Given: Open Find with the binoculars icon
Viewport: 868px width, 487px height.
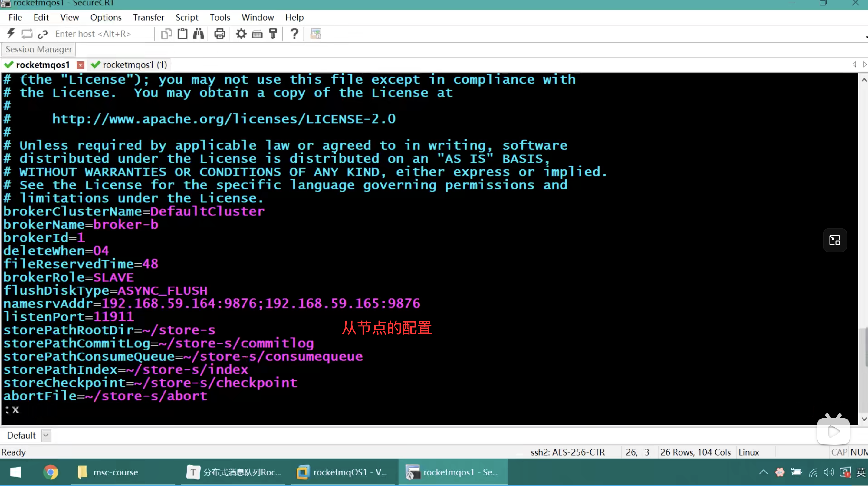Looking at the screenshot, I should pos(199,34).
